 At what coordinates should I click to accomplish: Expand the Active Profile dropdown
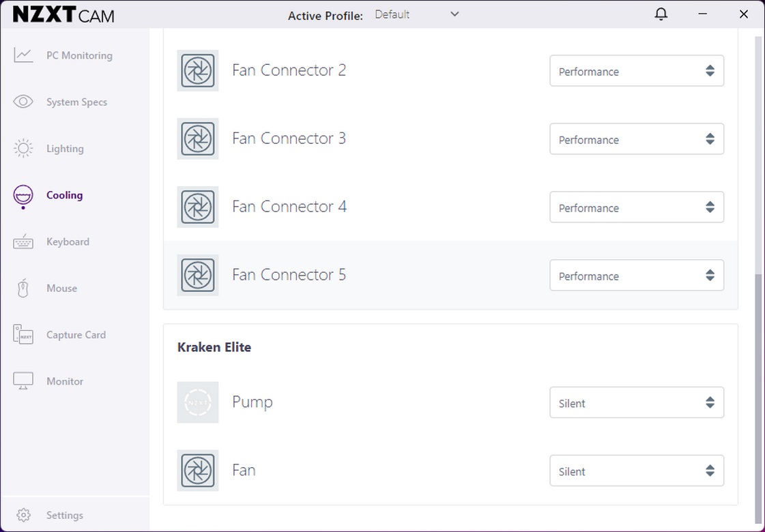point(417,14)
